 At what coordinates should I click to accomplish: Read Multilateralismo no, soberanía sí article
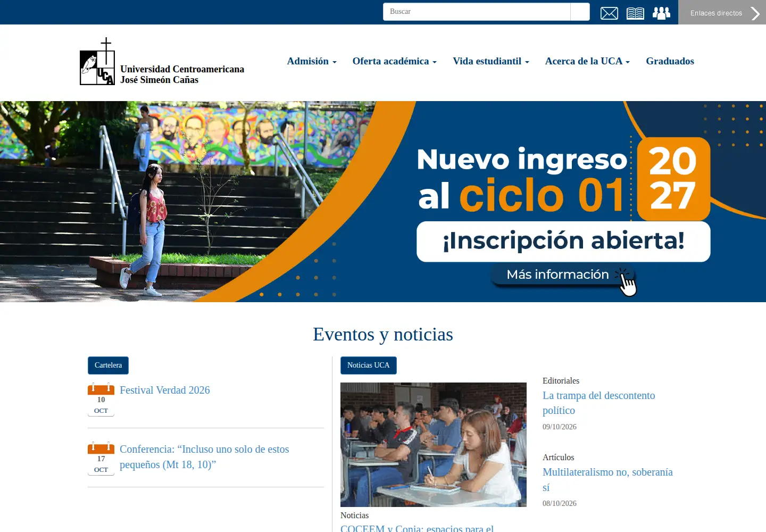[607, 480]
